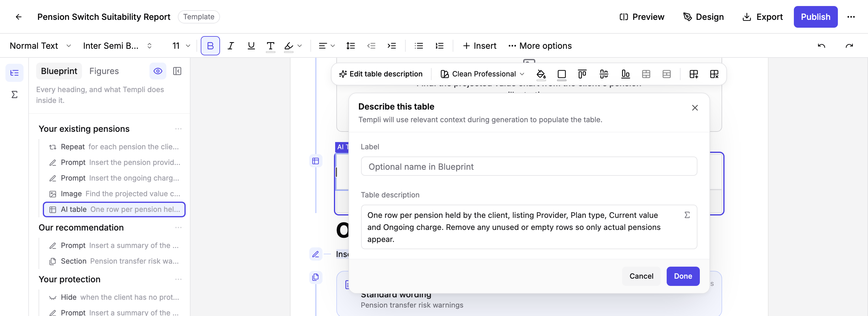The width and height of the screenshot is (868, 316).
Task: Open Preview mode
Action: pos(642,17)
